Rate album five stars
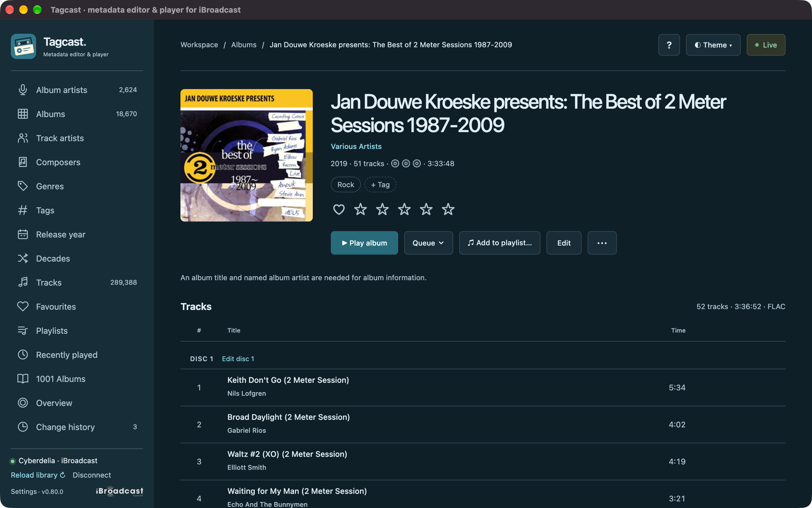 pyautogui.click(x=448, y=209)
